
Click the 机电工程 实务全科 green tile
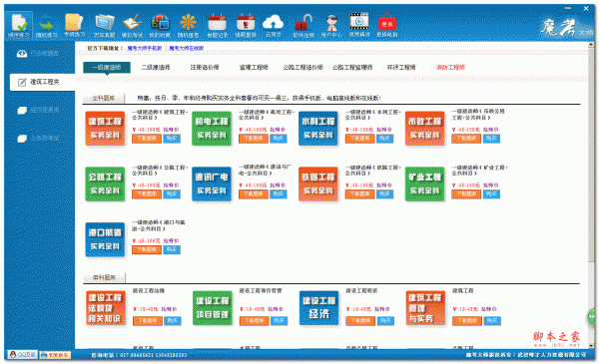(212, 129)
